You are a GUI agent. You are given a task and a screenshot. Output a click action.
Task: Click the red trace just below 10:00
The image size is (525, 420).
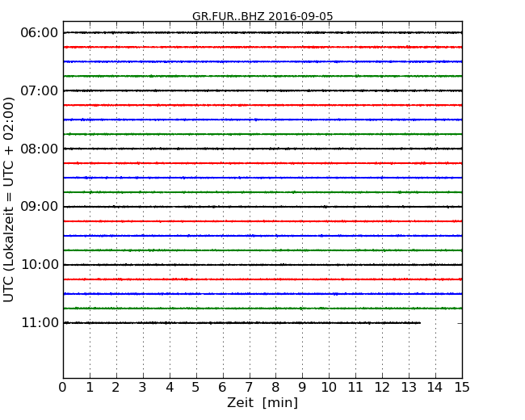[x=262, y=279]
